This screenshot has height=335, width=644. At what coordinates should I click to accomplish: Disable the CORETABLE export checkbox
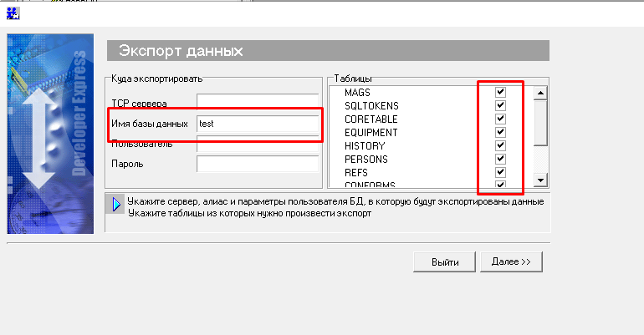coord(501,119)
